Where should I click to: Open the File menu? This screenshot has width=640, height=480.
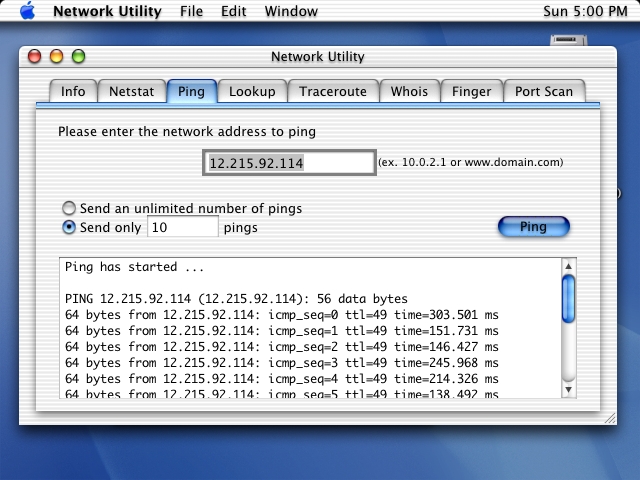point(191,11)
